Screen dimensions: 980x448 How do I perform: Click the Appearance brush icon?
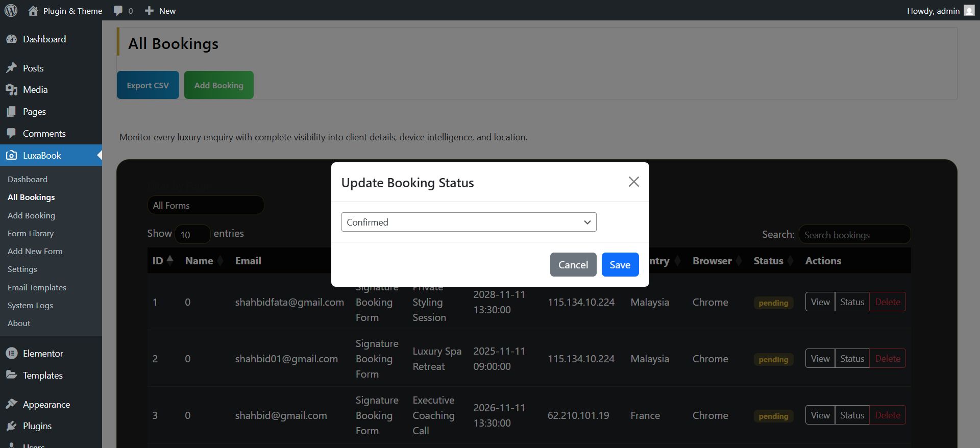pyautogui.click(x=11, y=404)
